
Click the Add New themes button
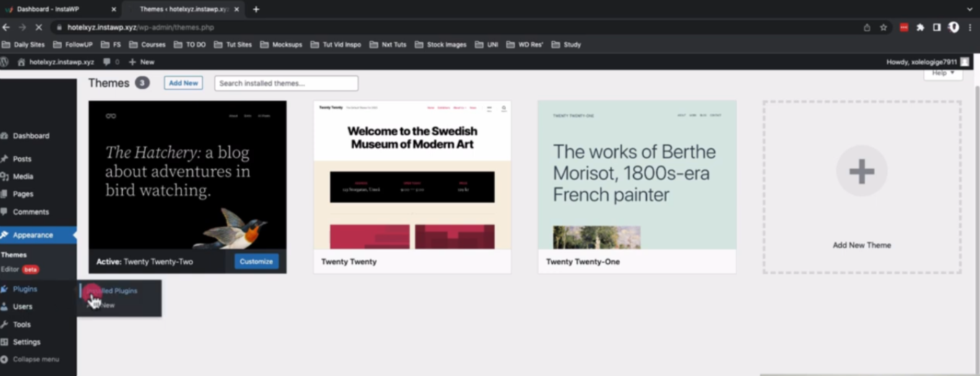[x=184, y=83]
